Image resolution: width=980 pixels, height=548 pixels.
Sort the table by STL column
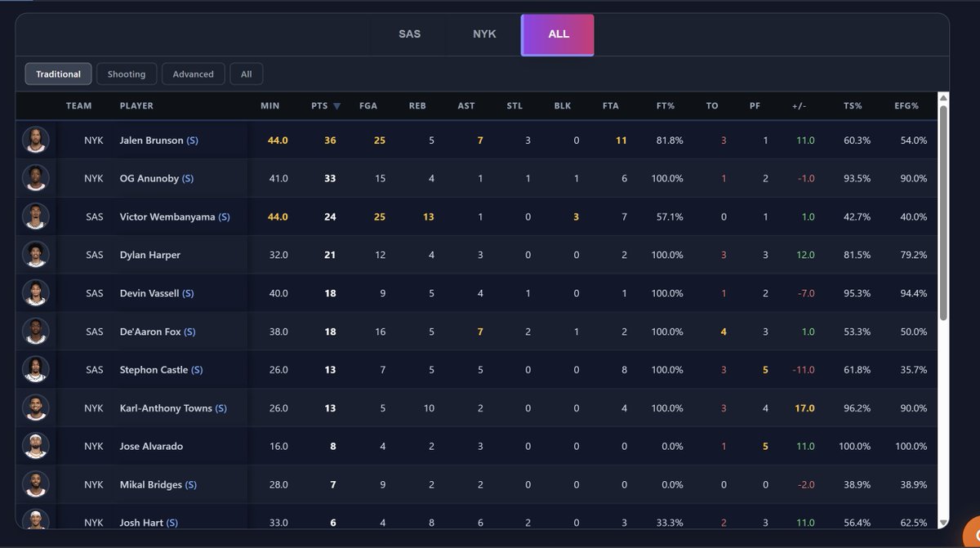tap(514, 106)
